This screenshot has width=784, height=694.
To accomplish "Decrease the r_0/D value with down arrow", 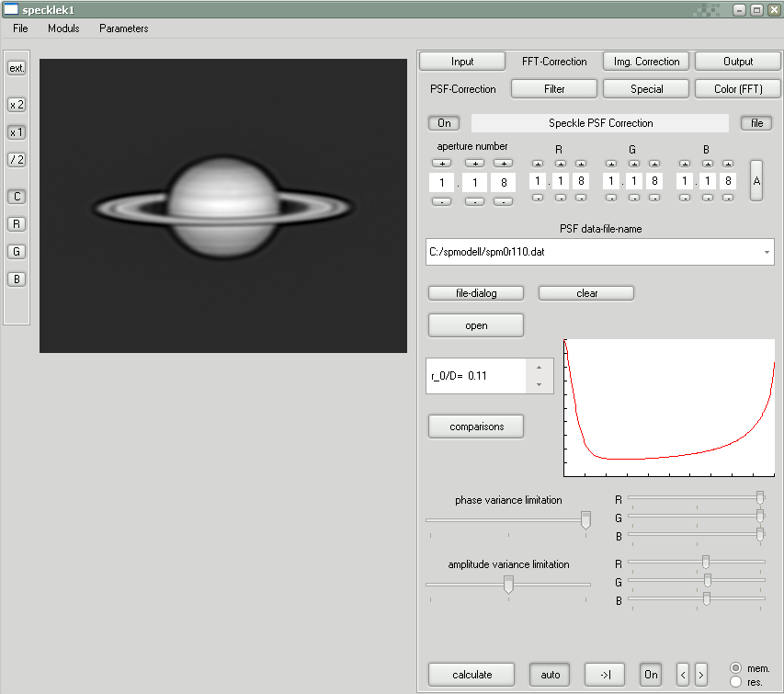I will (539, 384).
